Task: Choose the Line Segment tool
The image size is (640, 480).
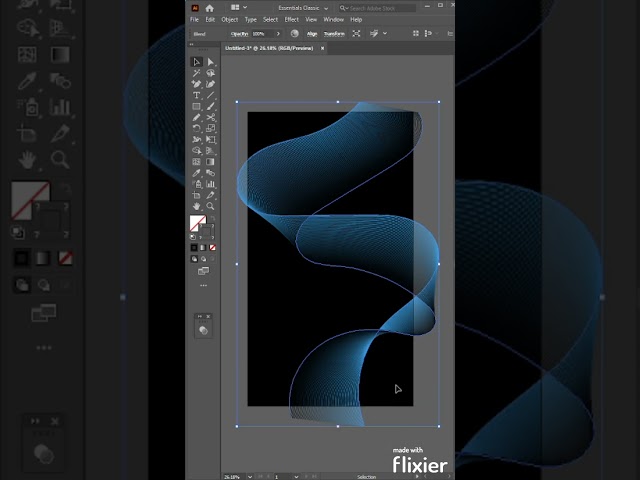Action: point(210,95)
